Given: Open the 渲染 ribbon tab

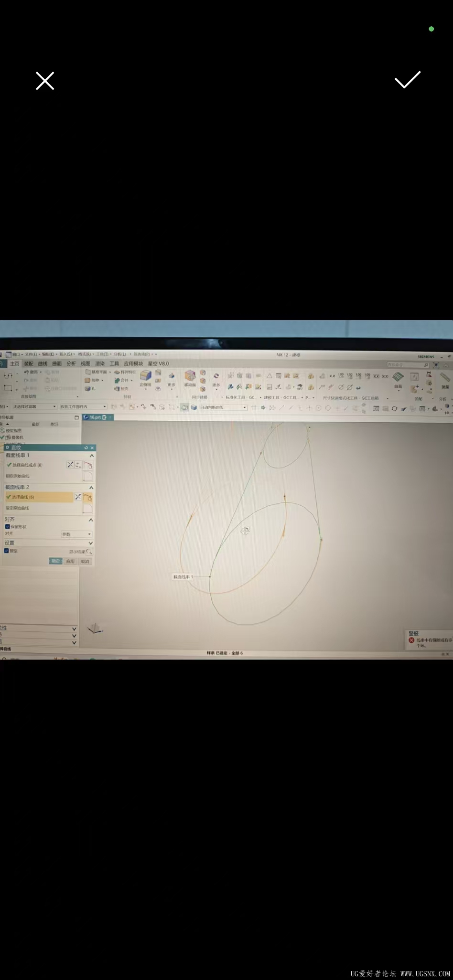Looking at the screenshot, I should coord(100,363).
